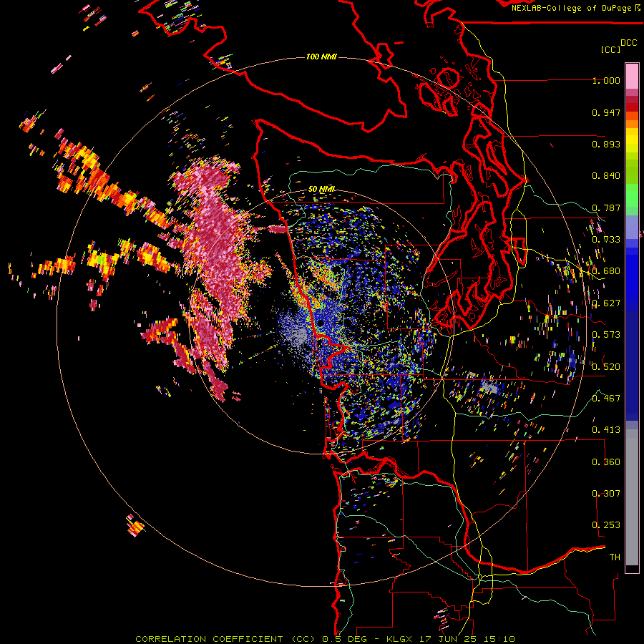The height and width of the screenshot is (644, 644).
Task: Click the 0.840 value on color scale
Action: pos(606,176)
